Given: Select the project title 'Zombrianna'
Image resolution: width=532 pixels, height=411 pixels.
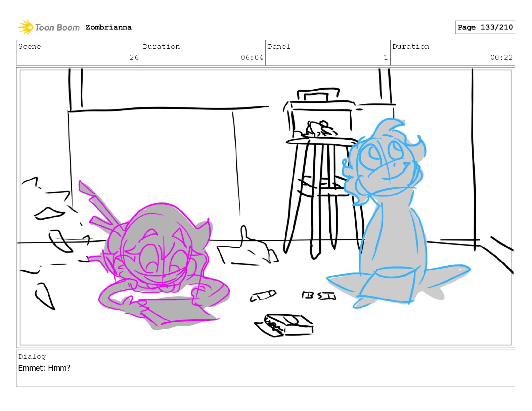Looking at the screenshot, I should (108, 27).
